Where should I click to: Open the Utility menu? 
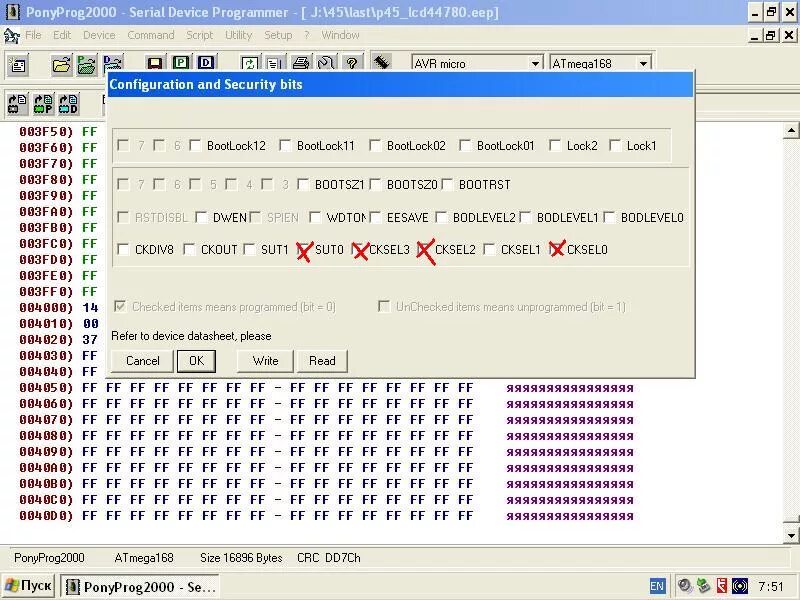pyautogui.click(x=239, y=35)
